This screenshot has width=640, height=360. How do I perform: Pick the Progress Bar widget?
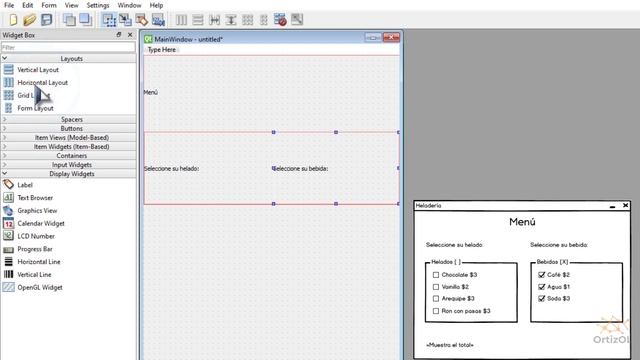[x=35, y=249]
